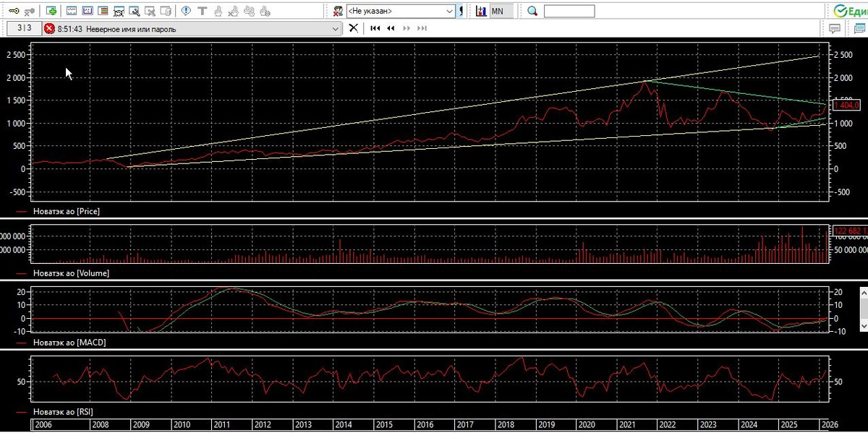
Task: Click the purple-framed table window icon
Action: 88,11
